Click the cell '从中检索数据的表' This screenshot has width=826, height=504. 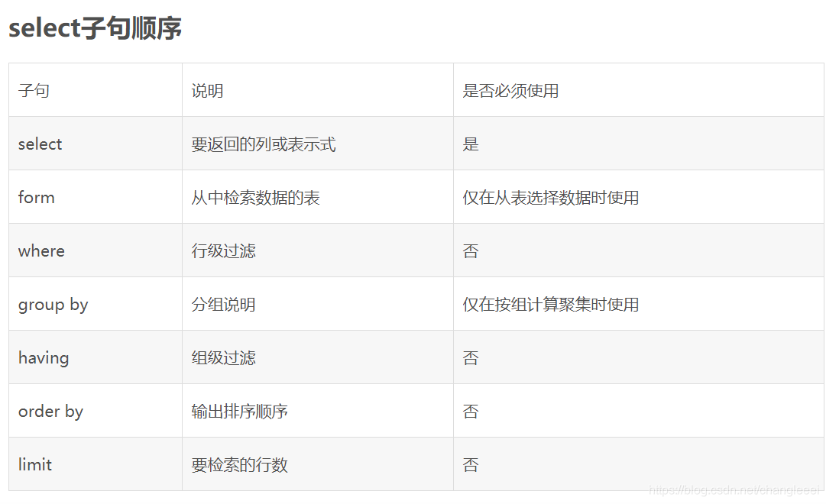[318, 197]
